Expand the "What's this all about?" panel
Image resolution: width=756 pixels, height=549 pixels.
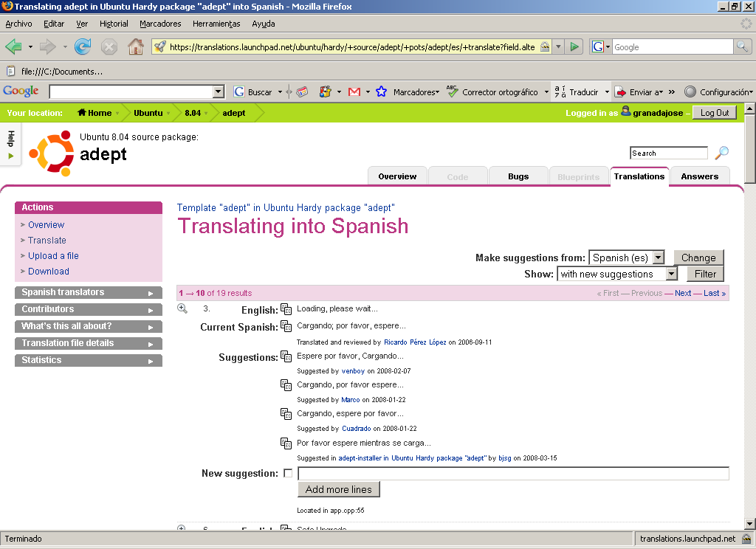[89, 326]
